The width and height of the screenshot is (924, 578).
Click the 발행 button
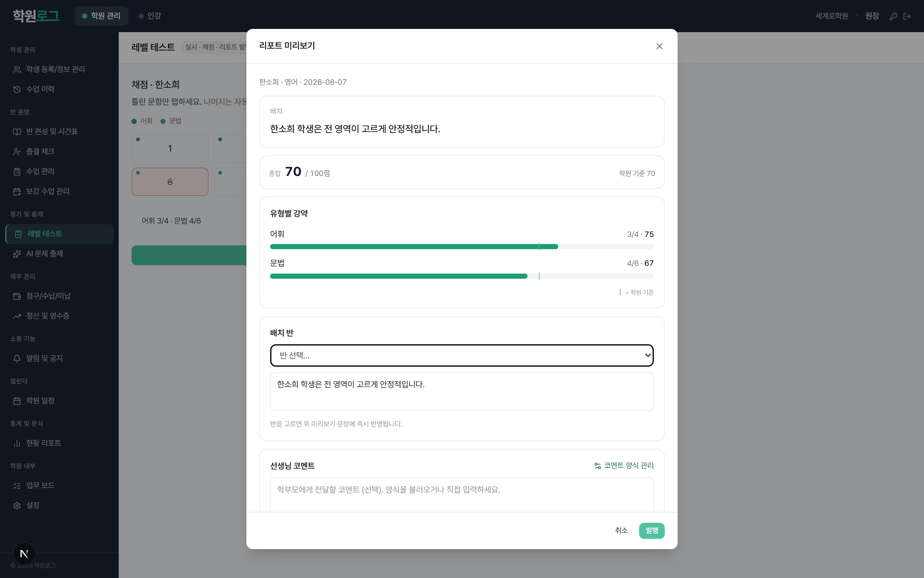point(651,530)
